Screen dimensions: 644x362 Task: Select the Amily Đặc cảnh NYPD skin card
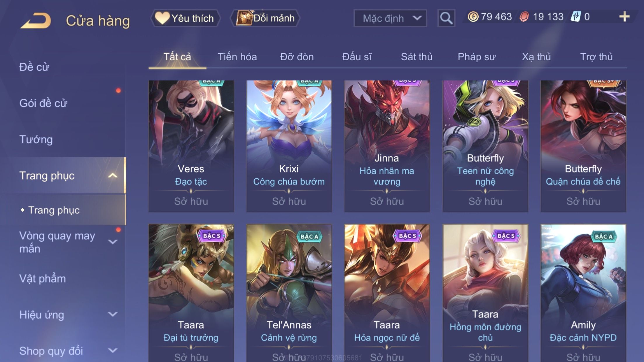(x=583, y=293)
